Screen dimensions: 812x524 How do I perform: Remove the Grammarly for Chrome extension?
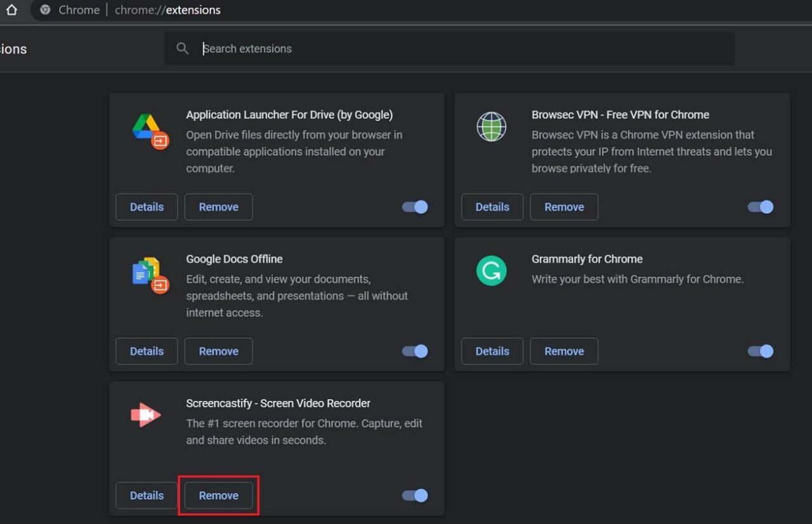563,351
